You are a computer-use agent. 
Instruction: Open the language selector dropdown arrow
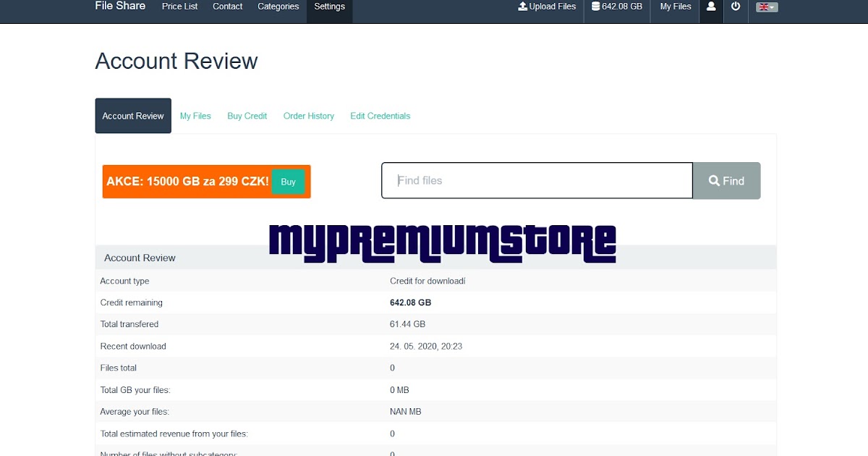773,7
